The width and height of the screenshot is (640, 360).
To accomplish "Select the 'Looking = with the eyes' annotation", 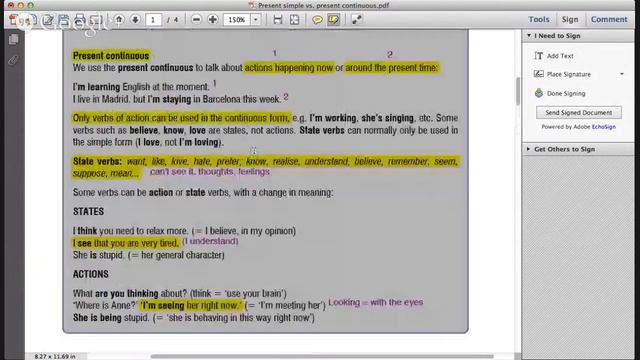I will click(x=376, y=302).
